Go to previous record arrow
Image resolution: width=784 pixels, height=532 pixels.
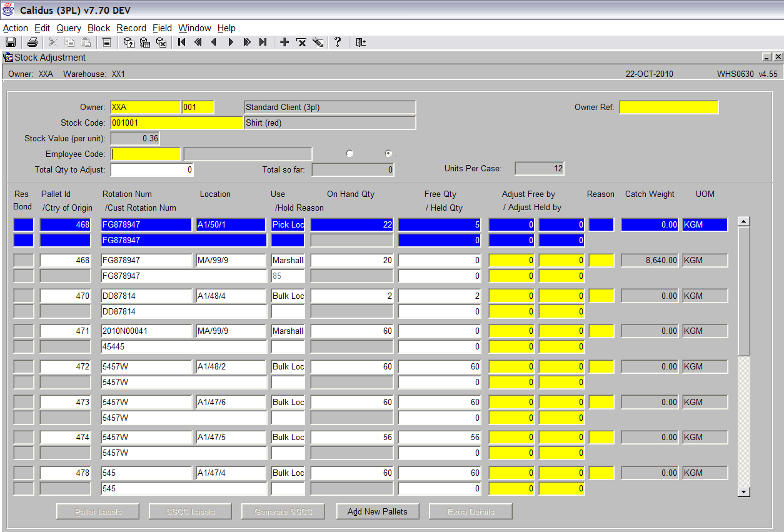(214, 42)
